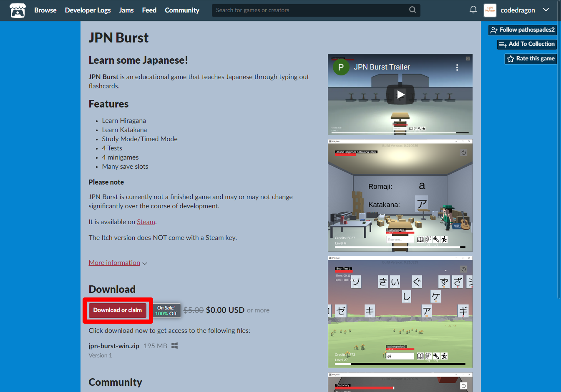
Task: Play the JPN Burst Trailer video
Action: [400, 95]
